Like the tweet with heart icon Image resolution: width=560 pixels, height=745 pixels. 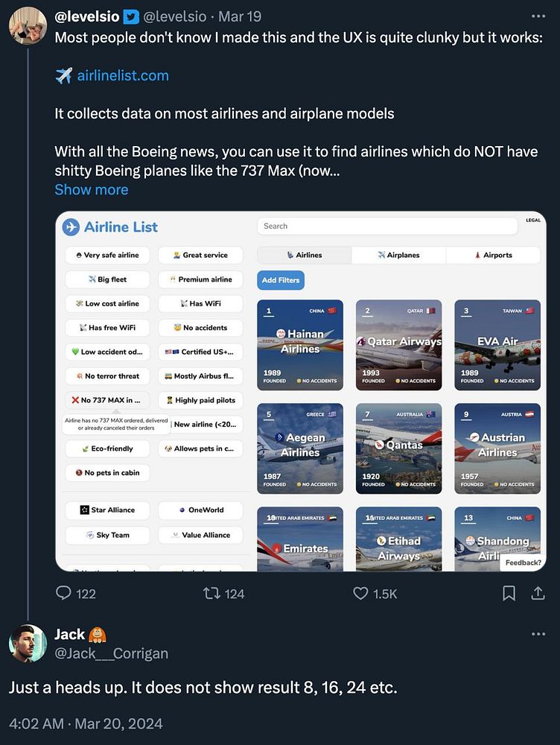point(360,593)
